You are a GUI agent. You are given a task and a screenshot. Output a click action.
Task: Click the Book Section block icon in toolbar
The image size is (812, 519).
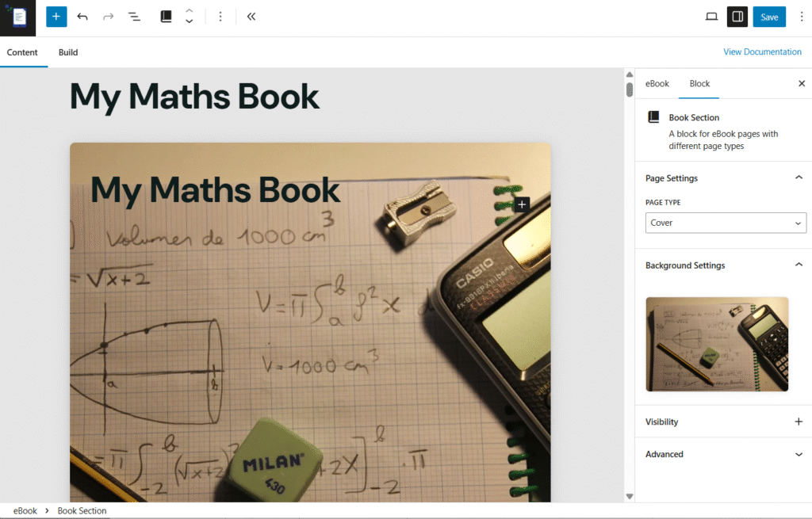[166, 17]
